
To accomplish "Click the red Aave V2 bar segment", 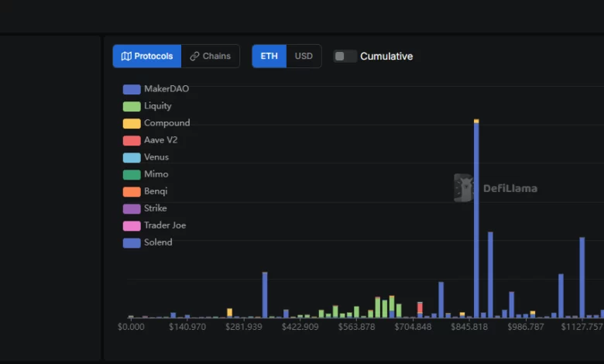I will pyautogui.click(x=420, y=307).
